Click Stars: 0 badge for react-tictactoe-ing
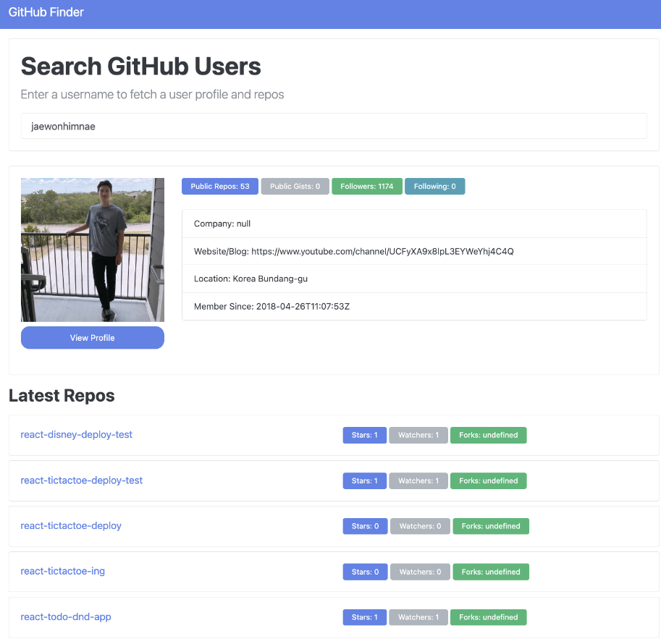The image size is (661, 644). coord(365,572)
